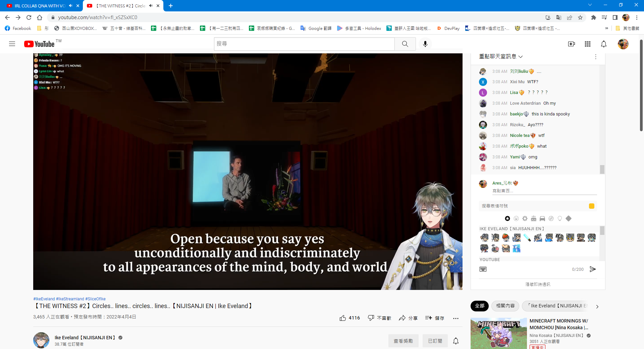Click the 查看獎勵 membership perks button
Screen dimensions: 644x349
point(403,341)
